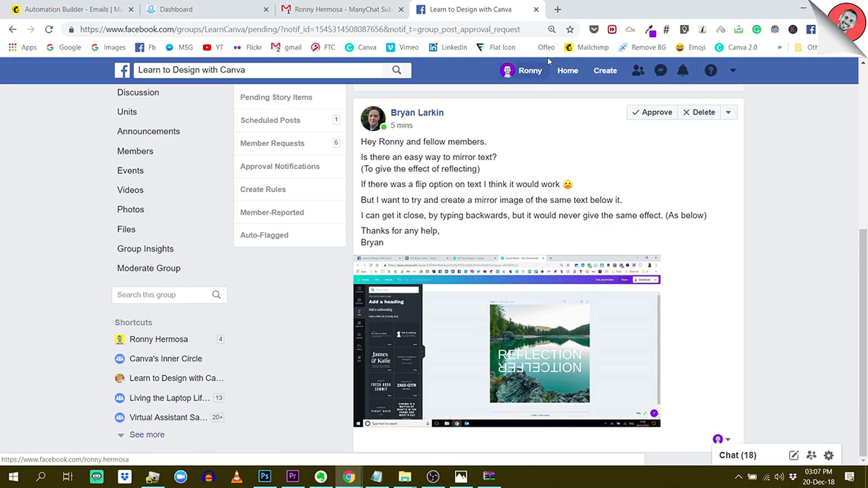Open chat settings gear icon

tap(828, 455)
